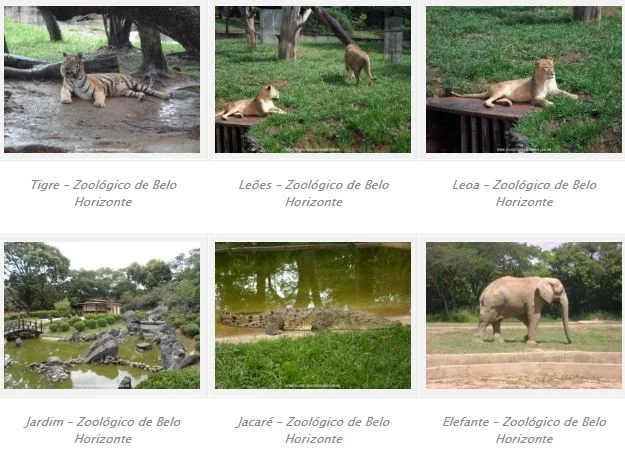Click the lying lioness in the Leões photo

click(x=251, y=102)
